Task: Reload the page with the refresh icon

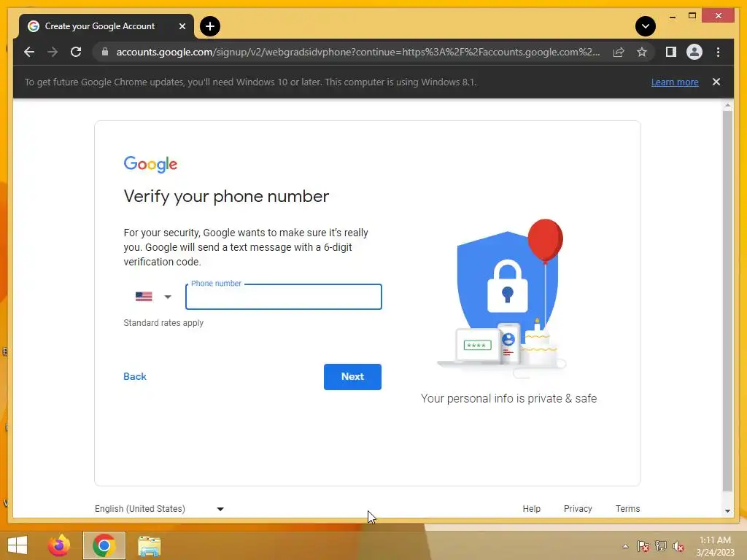Action: [76, 52]
